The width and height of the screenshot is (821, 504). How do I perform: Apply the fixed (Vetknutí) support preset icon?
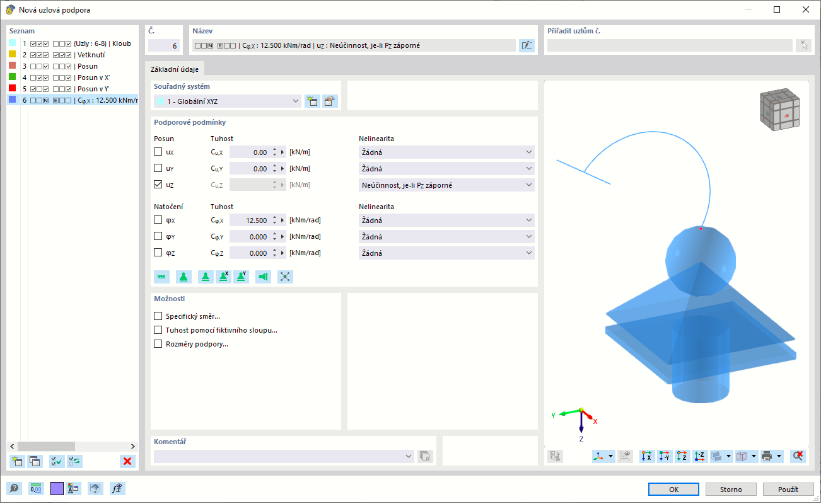161,277
